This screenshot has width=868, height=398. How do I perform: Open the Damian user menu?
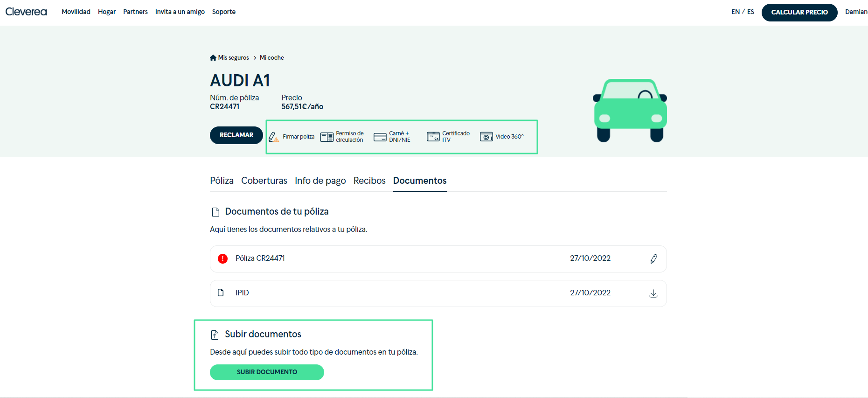coord(856,12)
